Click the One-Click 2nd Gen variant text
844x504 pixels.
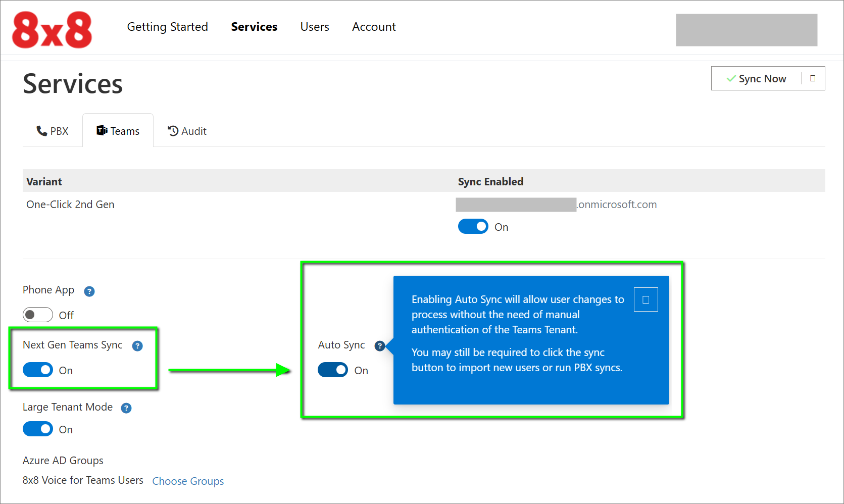[70, 205]
